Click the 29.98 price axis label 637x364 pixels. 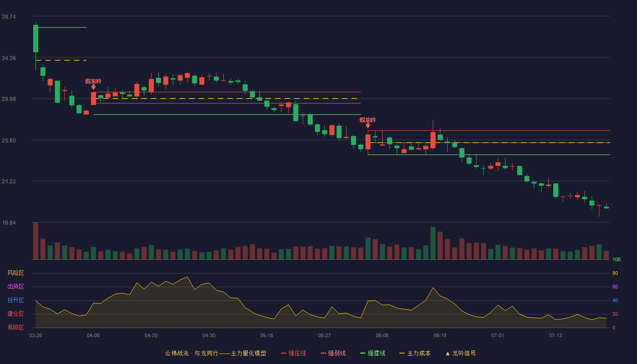pos(9,99)
